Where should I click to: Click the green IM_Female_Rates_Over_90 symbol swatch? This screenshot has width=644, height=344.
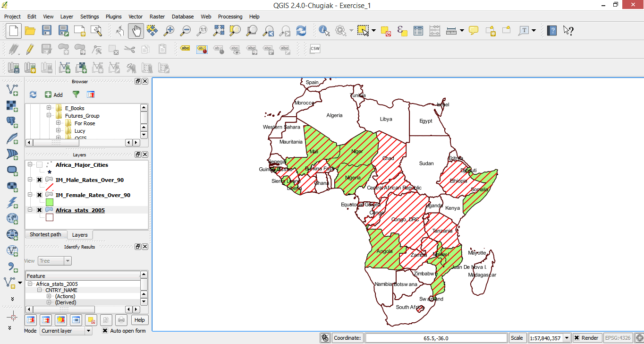pyautogui.click(x=50, y=202)
